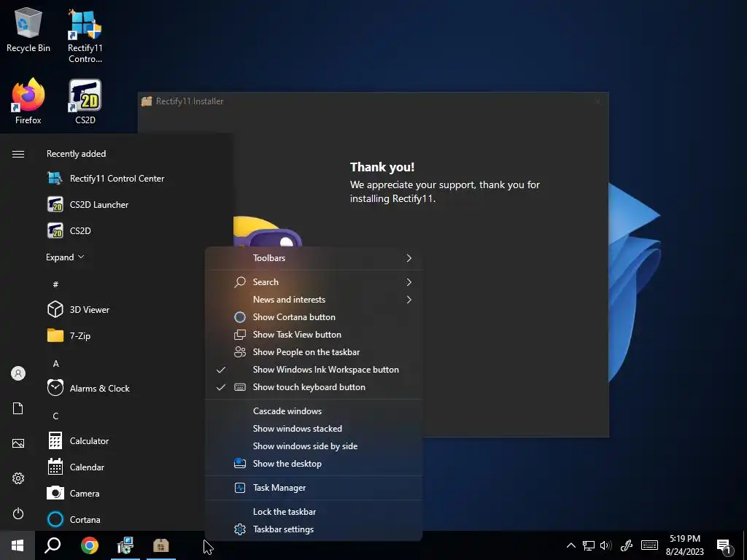Viewport: 747px width, 560px height.
Task: Open Windows Ink Workspace tray icon
Action: (x=626, y=545)
